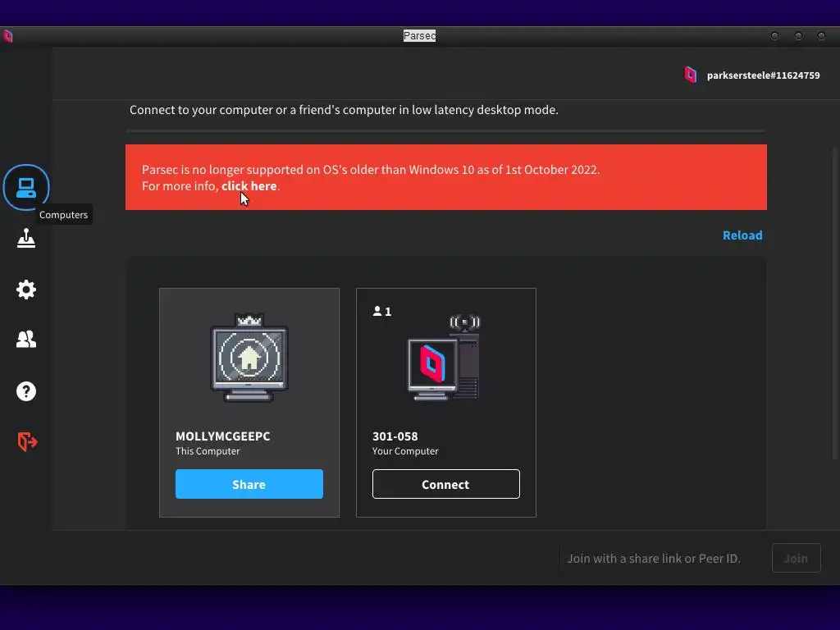Click the red Log out icon
Image resolution: width=840 pixels, height=630 pixels.
point(27,442)
